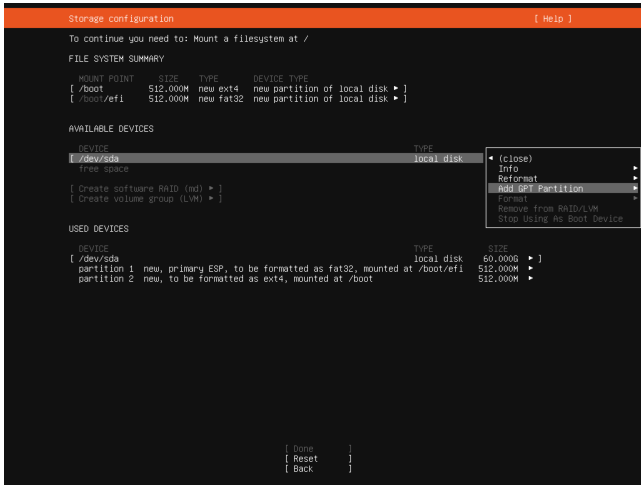Choose Reformat from the context menu
The width and height of the screenshot is (641, 485).
click(x=517, y=178)
